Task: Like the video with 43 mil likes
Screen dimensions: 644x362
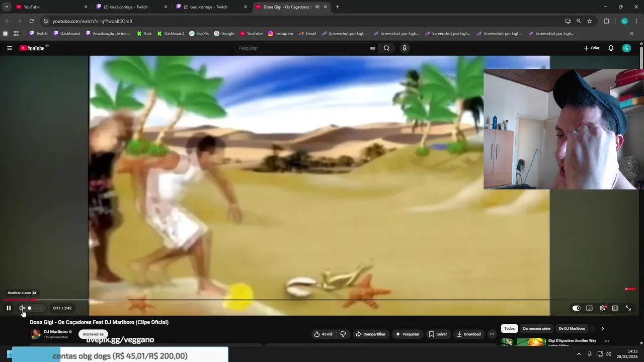Action: click(x=323, y=334)
